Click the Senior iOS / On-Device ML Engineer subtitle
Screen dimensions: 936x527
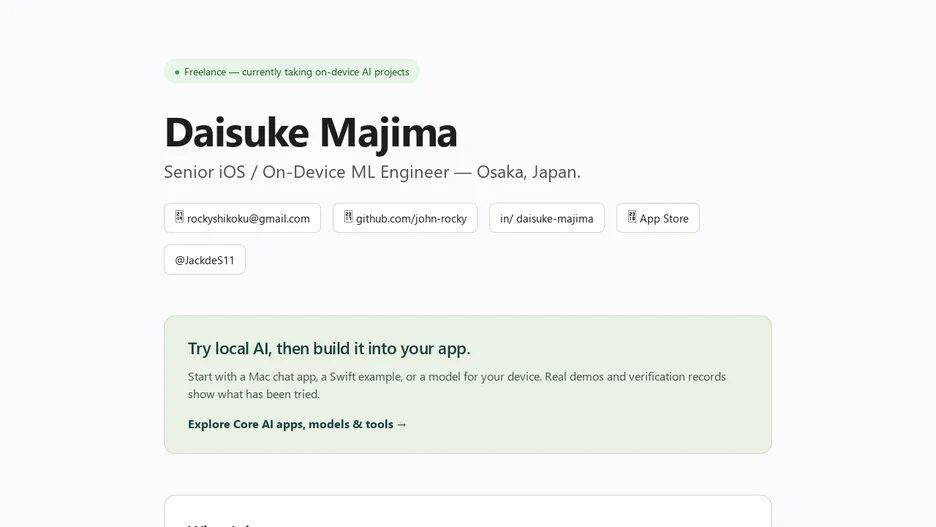click(372, 172)
